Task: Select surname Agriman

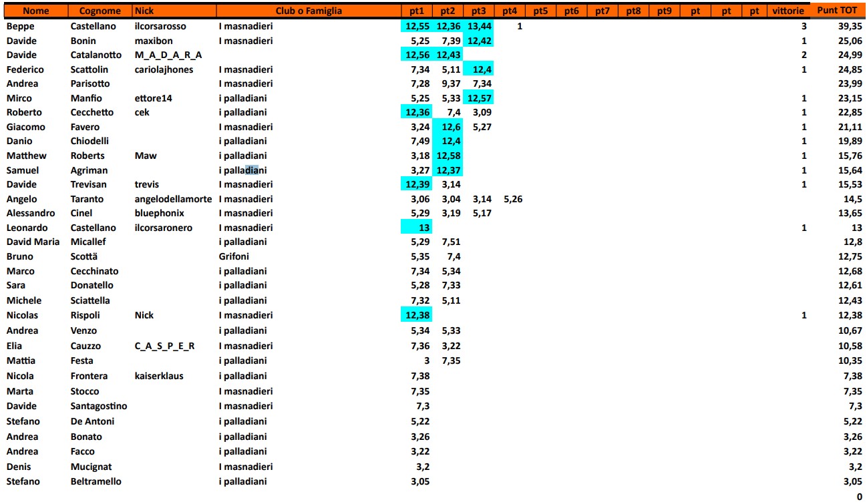Action: pyautogui.click(x=89, y=170)
